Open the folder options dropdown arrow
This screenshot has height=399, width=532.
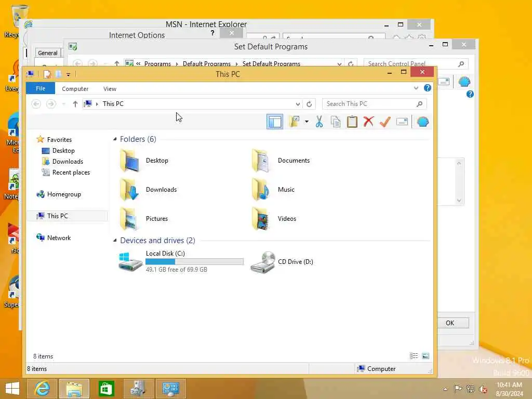[x=307, y=122]
